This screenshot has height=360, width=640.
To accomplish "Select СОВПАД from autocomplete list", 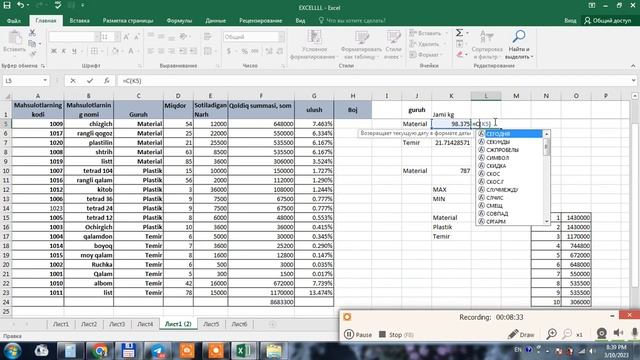I will [x=510, y=213].
